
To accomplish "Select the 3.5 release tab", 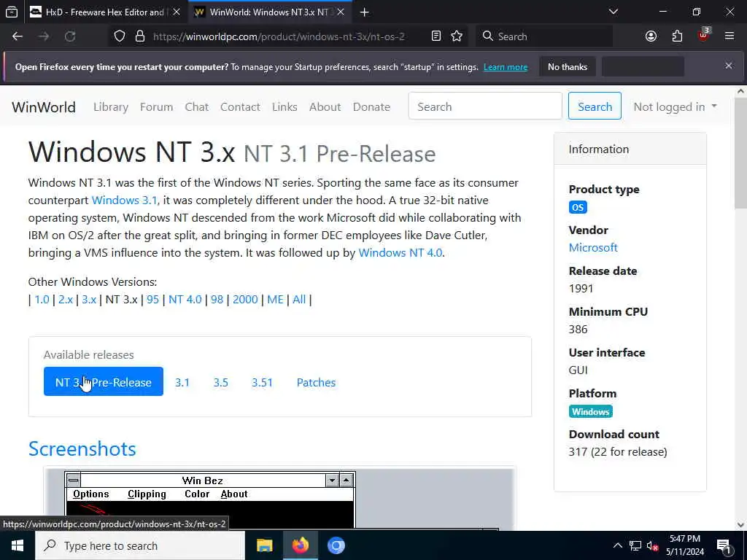I will (220, 382).
